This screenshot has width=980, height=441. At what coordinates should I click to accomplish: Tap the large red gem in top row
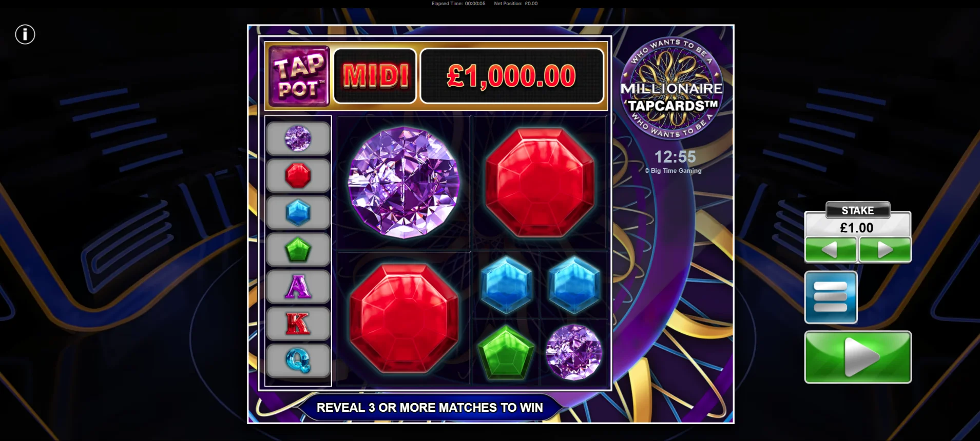click(540, 183)
